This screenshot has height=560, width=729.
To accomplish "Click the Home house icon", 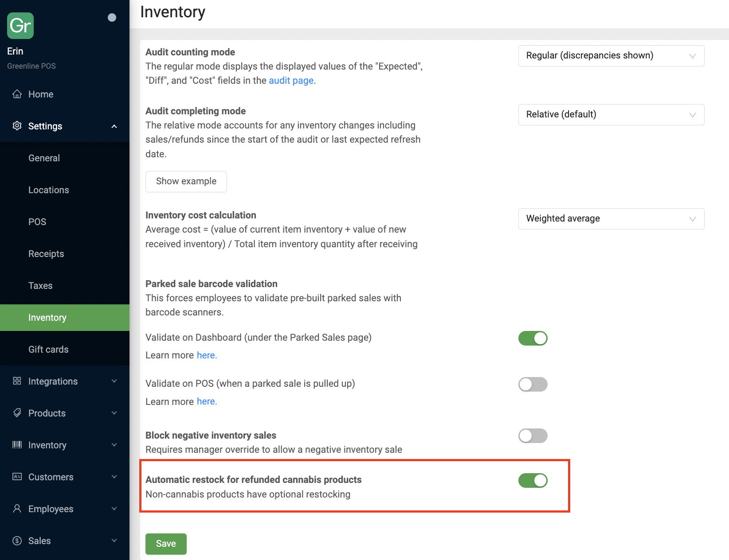I will click(17, 94).
